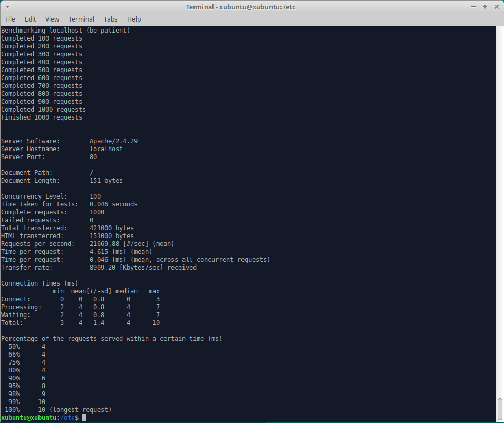Click the 'Requests per second' value 21669.88
This screenshot has width=504, height=423.
[x=106, y=244]
